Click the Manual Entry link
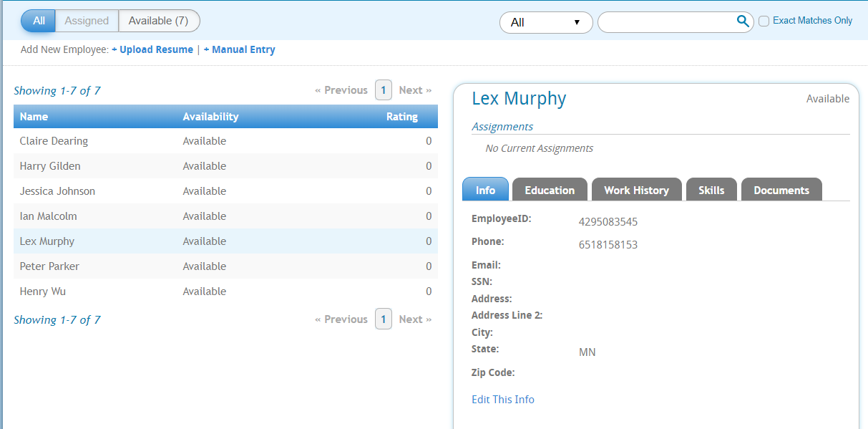 [239, 49]
